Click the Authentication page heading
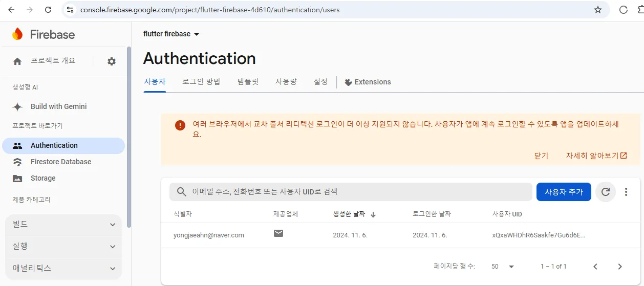The width and height of the screenshot is (644, 286). tap(200, 58)
